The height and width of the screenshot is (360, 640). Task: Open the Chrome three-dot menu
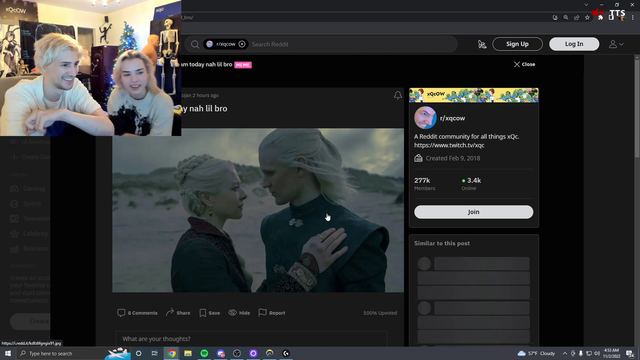(x=633, y=18)
